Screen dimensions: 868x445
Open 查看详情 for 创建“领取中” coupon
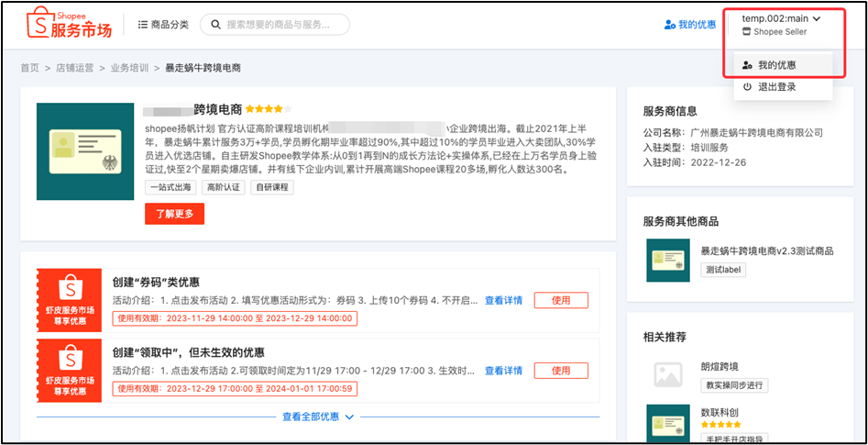click(504, 371)
